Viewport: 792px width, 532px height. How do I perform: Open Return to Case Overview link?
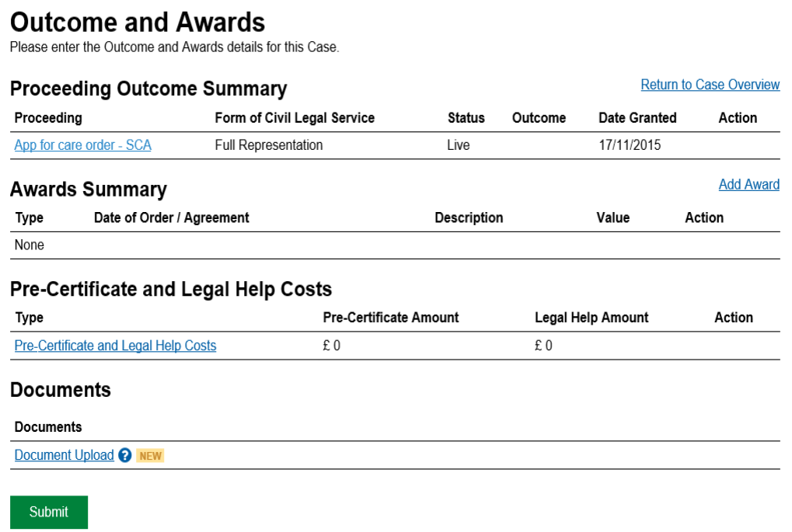click(x=710, y=85)
